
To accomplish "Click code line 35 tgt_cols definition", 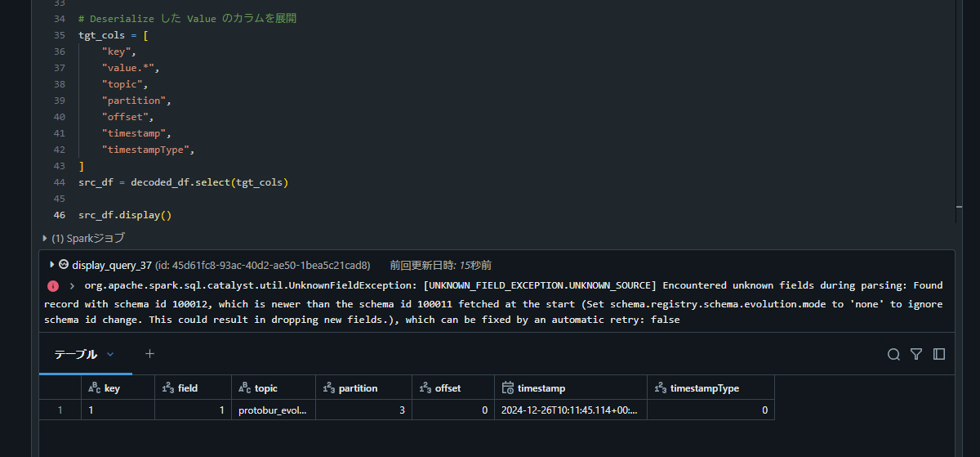I will pos(113,35).
